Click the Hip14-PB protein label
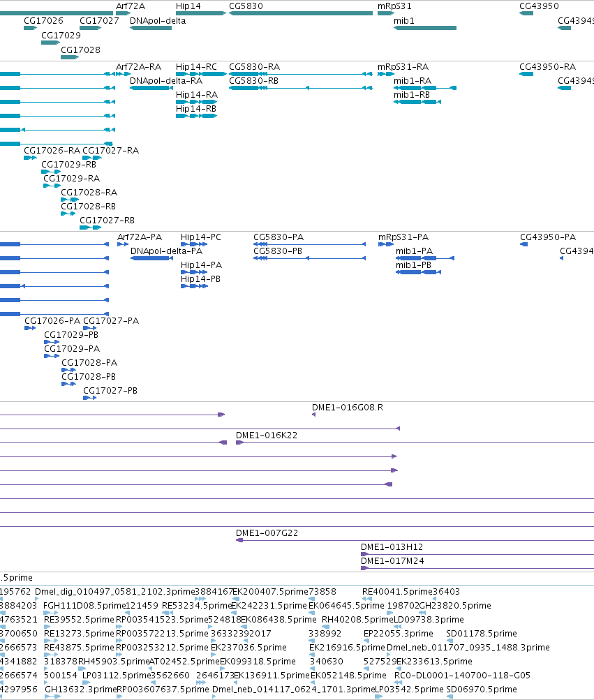This screenshot has width=594, height=700. pyautogui.click(x=200, y=279)
